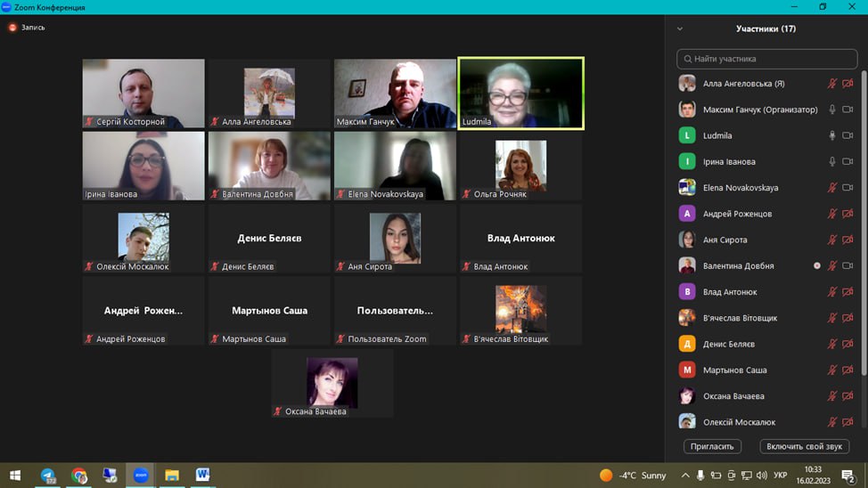Click camera icon beside Ірина Іванова in list
868x488 pixels.
point(848,161)
